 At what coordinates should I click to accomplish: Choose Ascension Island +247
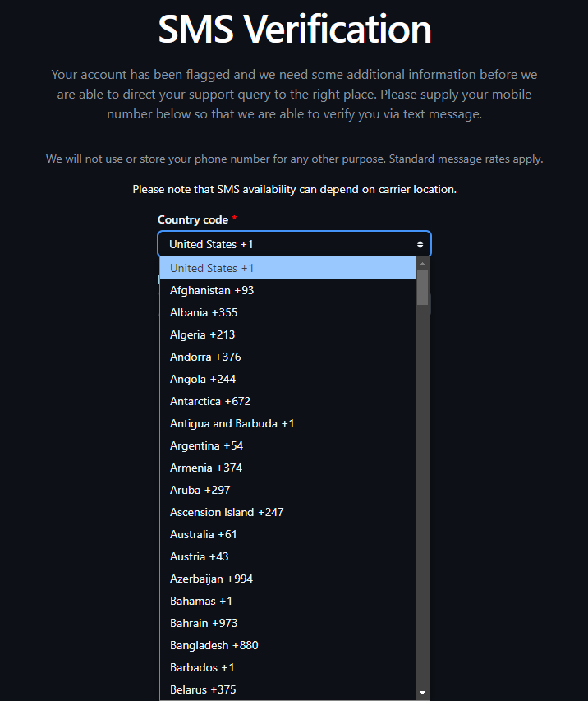[287, 512]
